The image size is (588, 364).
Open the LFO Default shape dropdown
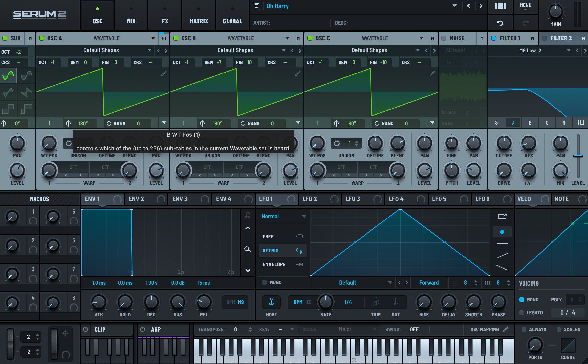pos(390,283)
